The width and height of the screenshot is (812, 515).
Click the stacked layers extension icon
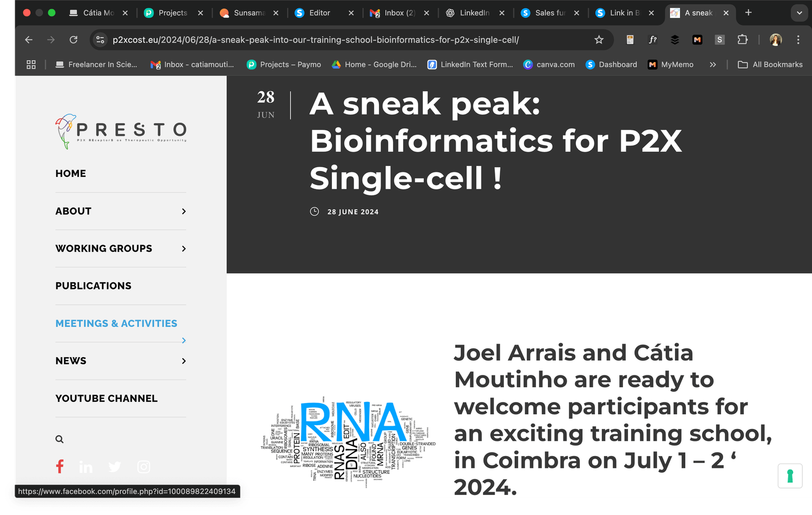675,39
